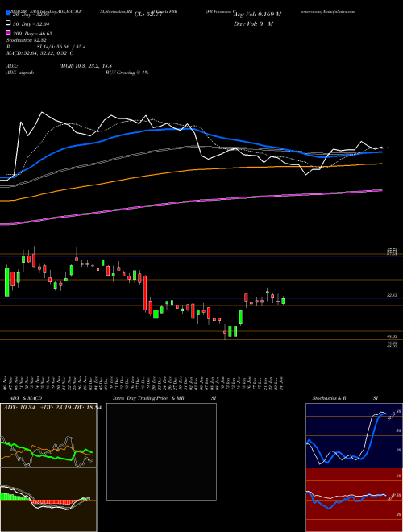Open the empty intraday trading price panel
The image size is (403, 532).
161,451
